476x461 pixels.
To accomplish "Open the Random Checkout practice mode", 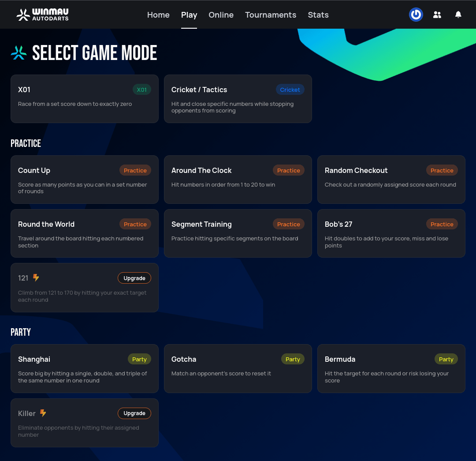I will click(x=391, y=180).
